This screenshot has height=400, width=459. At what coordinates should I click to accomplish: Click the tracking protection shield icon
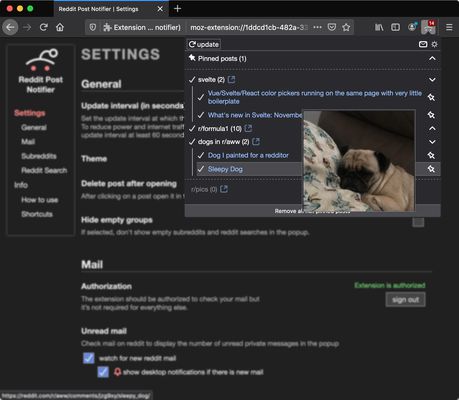pos(93,27)
